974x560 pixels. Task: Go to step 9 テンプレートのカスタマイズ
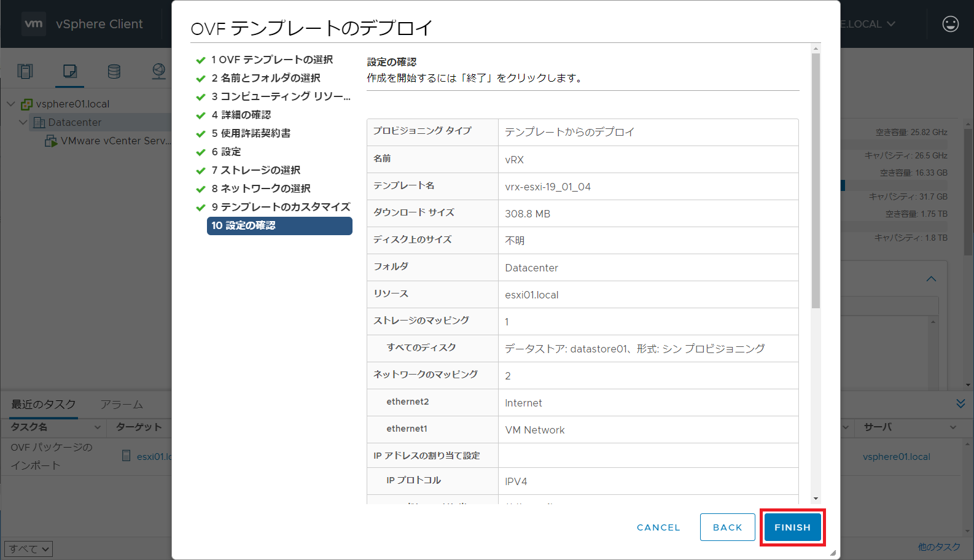(281, 207)
